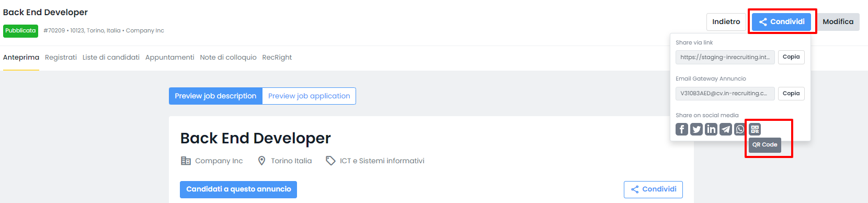Share the job posting via WhatsApp

pyautogui.click(x=740, y=129)
